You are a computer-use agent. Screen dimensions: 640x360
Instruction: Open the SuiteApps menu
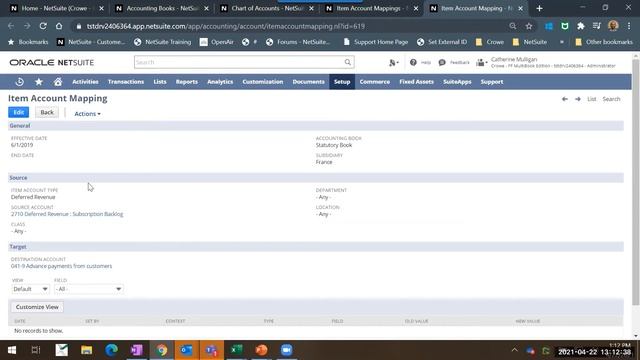coord(457,82)
